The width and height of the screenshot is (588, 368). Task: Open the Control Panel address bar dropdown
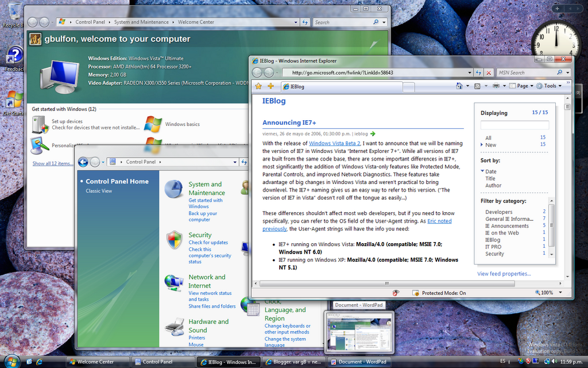(235, 162)
